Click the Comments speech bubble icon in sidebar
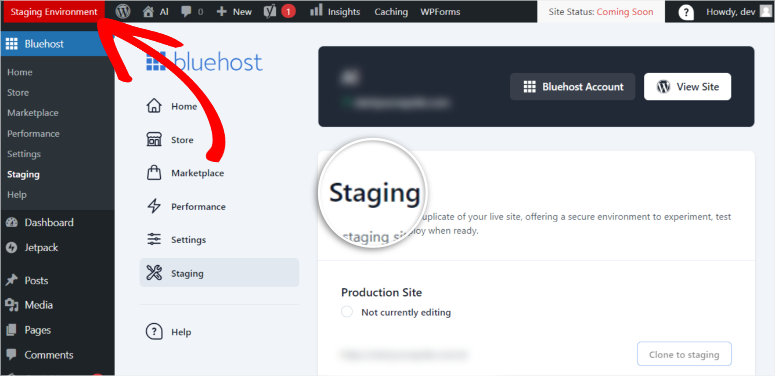The width and height of the screenshot is (775, 376). click(x=12, y=355)
